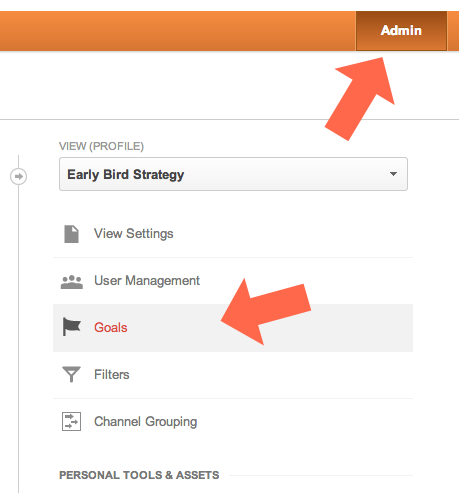Open Filters
The height and width of the screenshot is (493, 459).
(x=112, y=375)
